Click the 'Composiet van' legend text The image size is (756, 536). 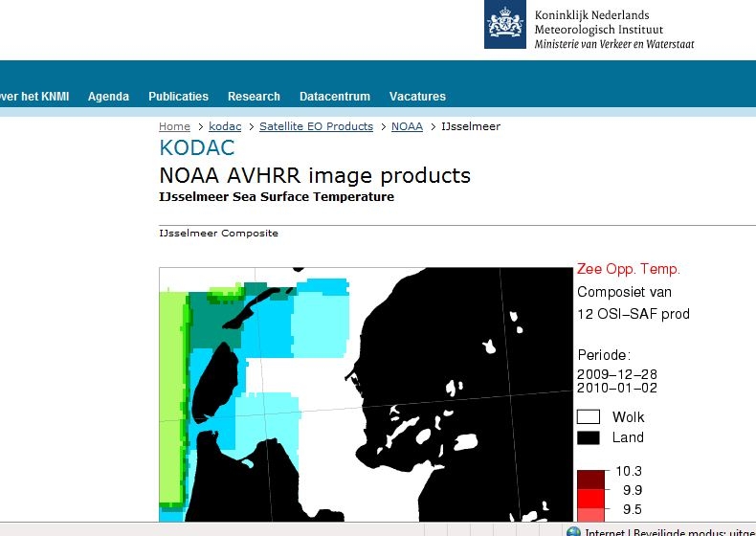(624, 292)
